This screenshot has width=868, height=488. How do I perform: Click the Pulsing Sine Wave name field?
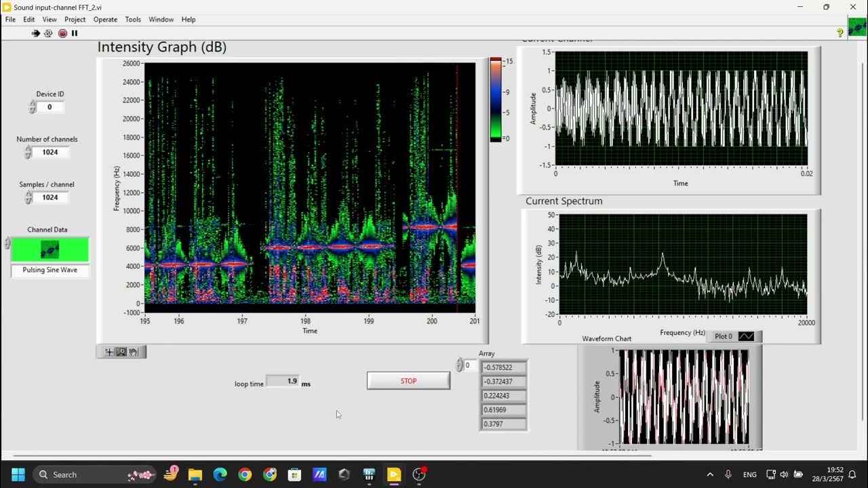click(x=50, y=270)
